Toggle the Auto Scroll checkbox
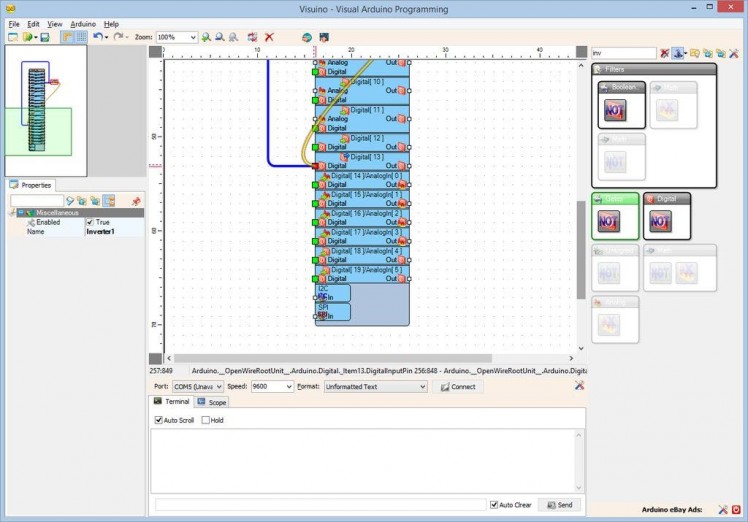The width and height of the screenshot is (748, 522). click(x=159, y=420)
